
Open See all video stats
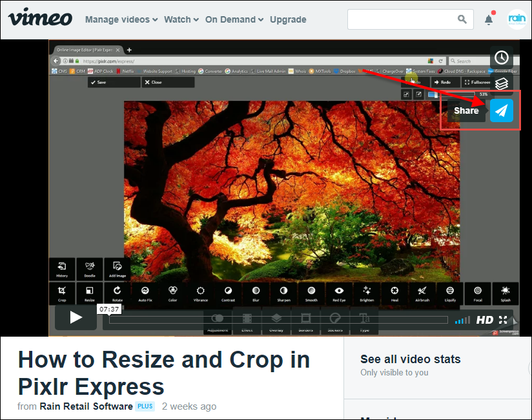(x=410, y=359)
